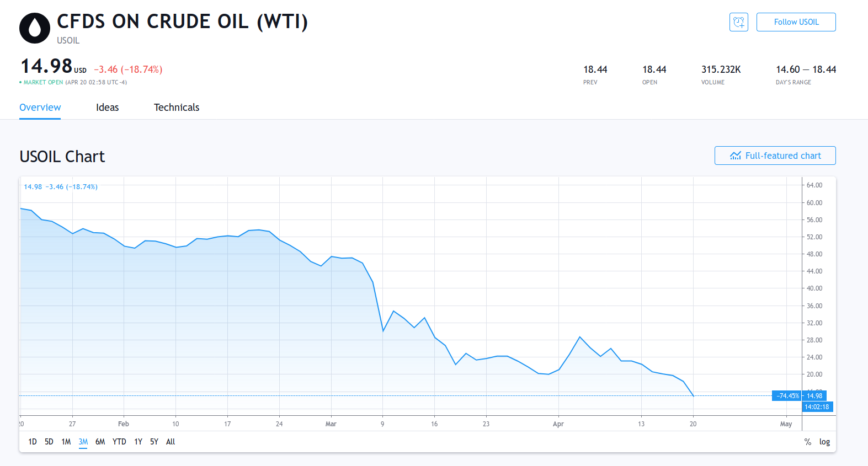Open the Technicals tab

[177, 108]
